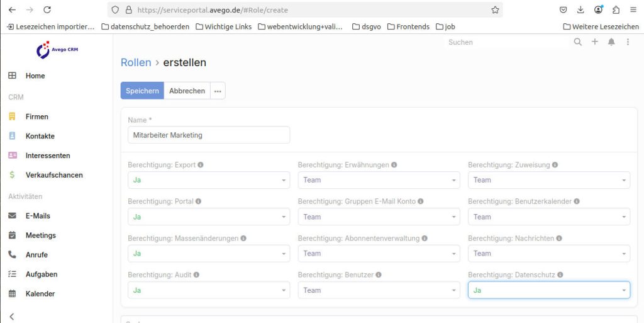Click info icon next to Berechtigung: Export
The height and width of the screenshot is (323, 644).
(201, 165)
